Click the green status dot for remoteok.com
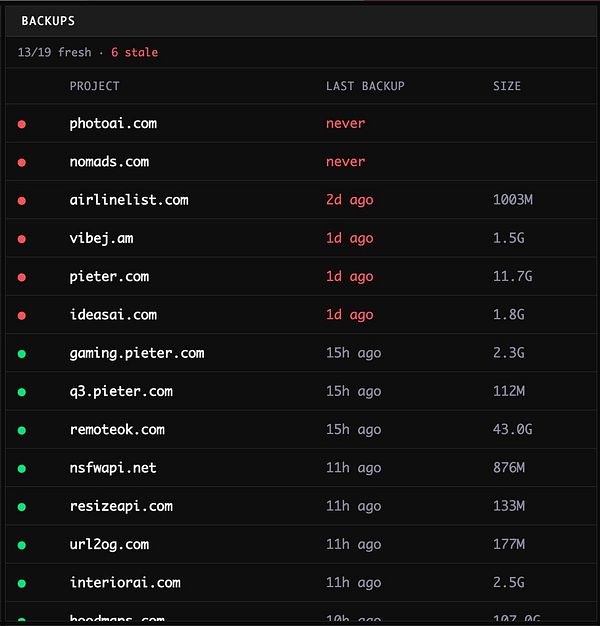600x626 pixels. 22,430
